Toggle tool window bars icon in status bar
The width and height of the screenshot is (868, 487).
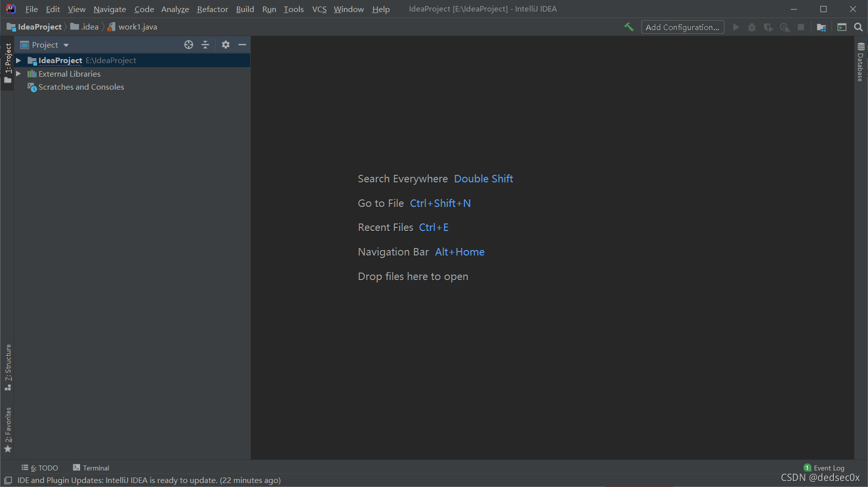click(x=8, y=480)
